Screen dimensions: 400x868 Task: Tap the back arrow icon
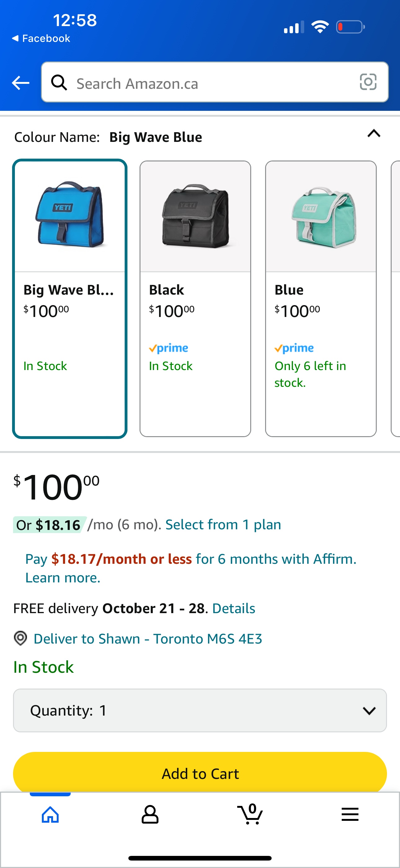tap(20, 83)
